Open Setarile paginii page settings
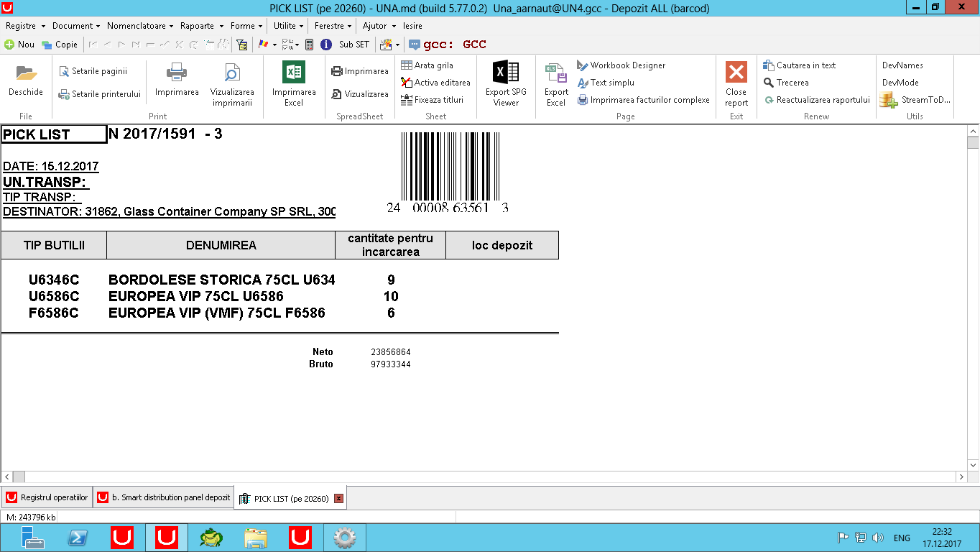This screenshot has width=980, height=552. (x=93, y=71)
